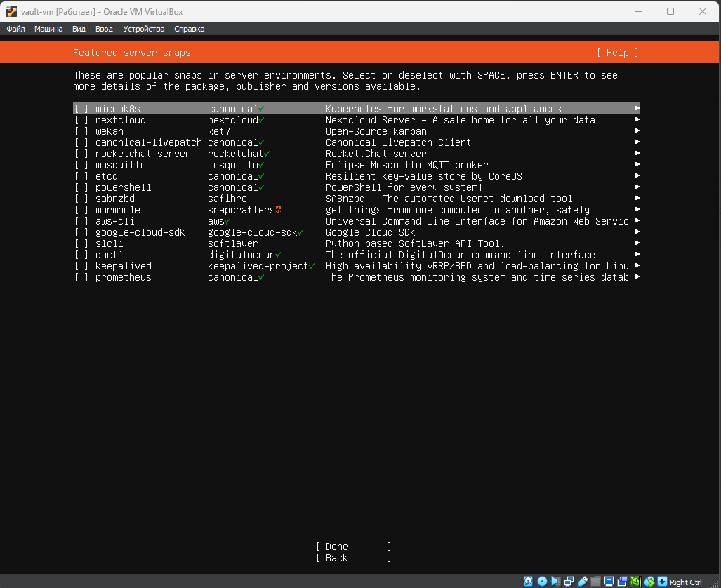Click the keepalived-project publisher name
Image resolution: width=721 pixels, height=588 pixels.
[258, 266]
